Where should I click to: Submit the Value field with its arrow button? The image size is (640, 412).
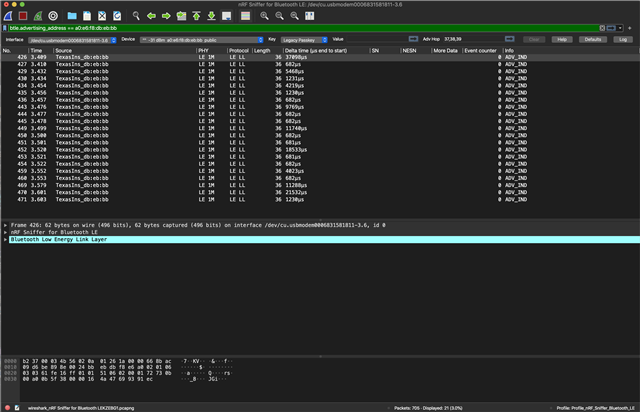point(413,39)
